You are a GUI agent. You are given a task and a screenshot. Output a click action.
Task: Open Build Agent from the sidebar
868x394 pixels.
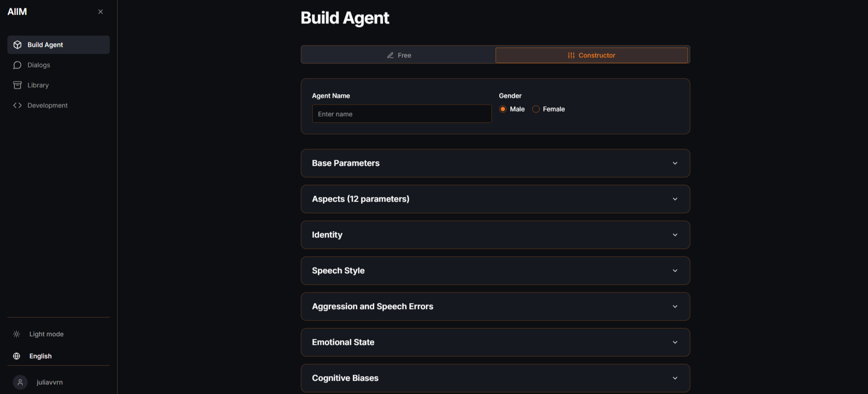coord(58,45)
